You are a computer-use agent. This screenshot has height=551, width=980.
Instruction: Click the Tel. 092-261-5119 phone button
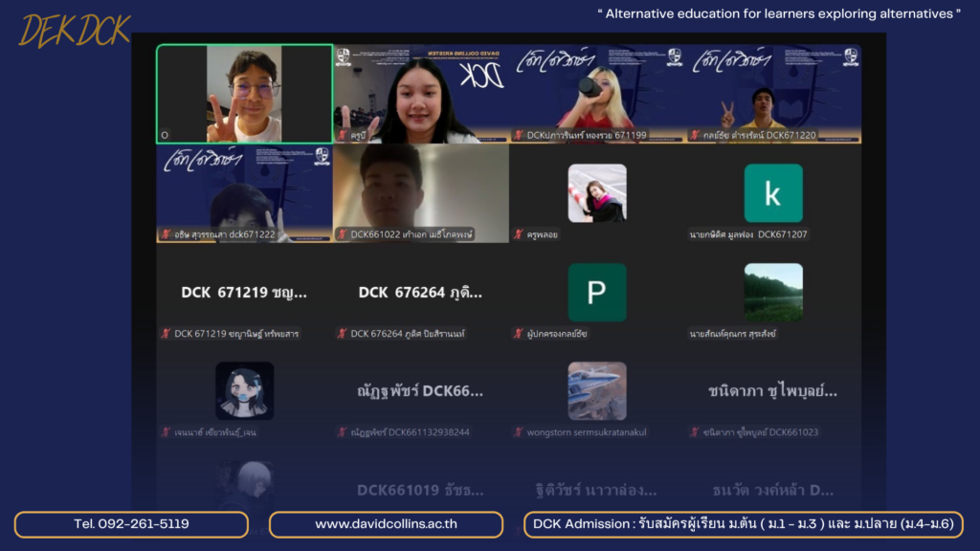point(131,524)
